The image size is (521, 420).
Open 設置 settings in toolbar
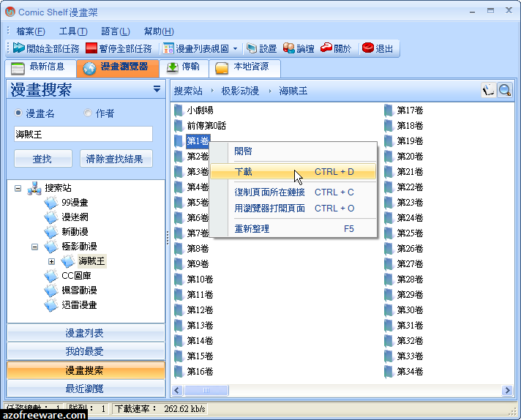[262, 48]
